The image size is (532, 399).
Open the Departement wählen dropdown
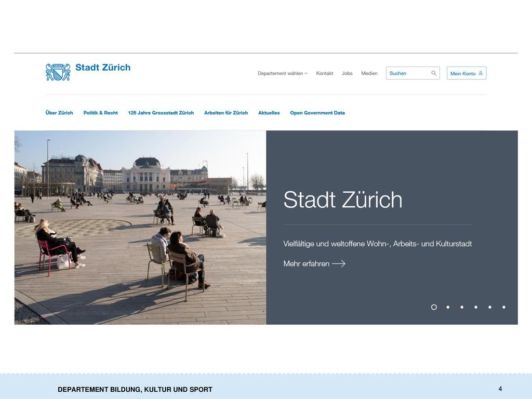(282, 73)
